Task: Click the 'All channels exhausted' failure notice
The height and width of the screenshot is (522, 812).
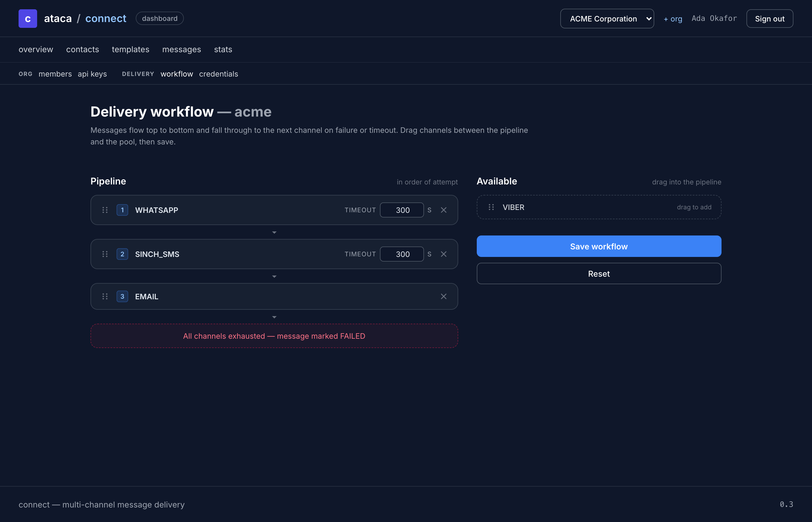Action: (274, 336)
